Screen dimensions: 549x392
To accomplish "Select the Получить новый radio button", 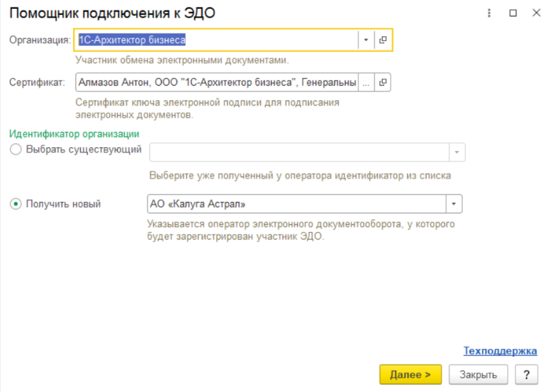I will click(x=16, y=204).
